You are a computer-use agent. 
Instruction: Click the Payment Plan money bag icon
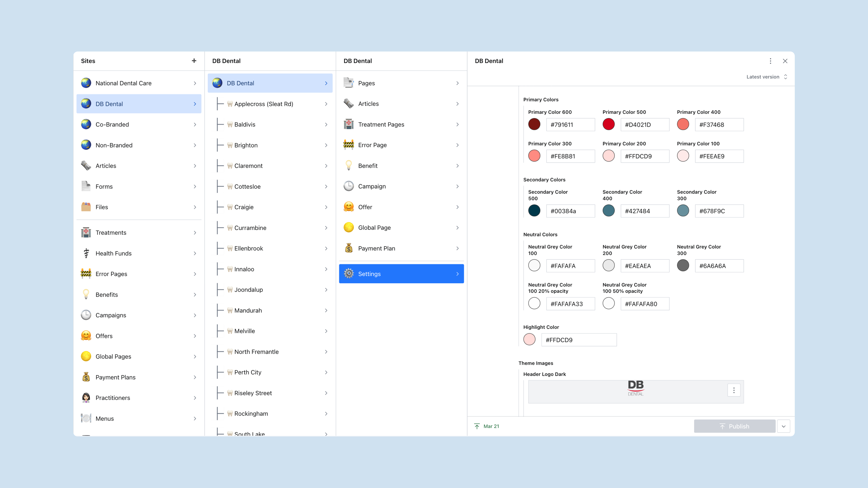(x=349, y=248)
